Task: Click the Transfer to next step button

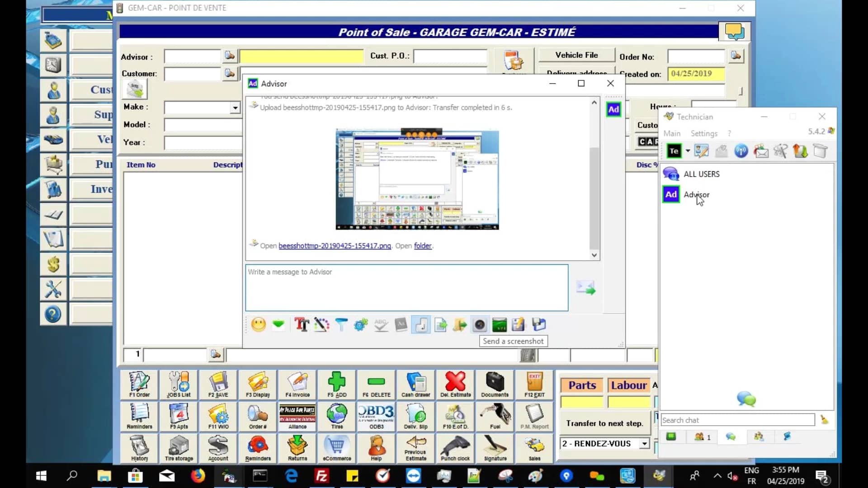Action: pos(604,423)
